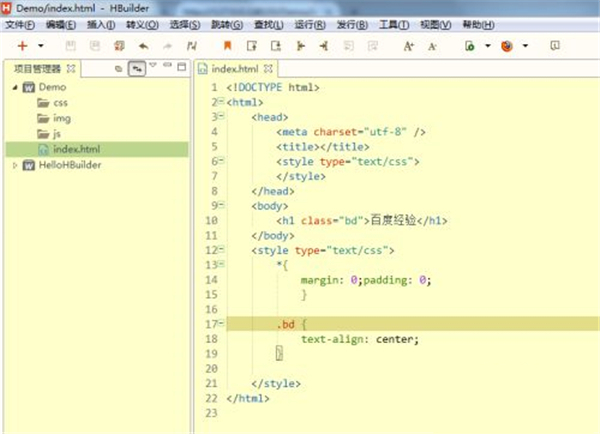Screen dimensions: 600x434
Task: Open the 工具(T) menu
Action: point(393,24)
